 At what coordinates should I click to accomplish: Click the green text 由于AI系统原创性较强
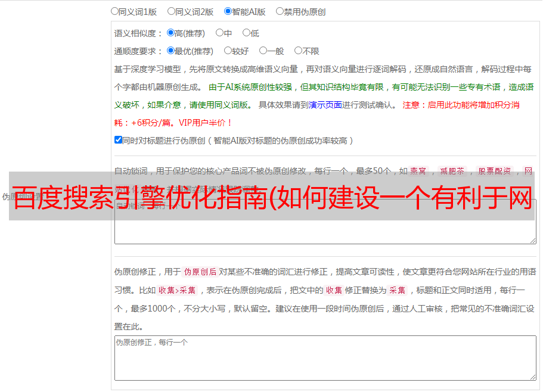[250, 87]
